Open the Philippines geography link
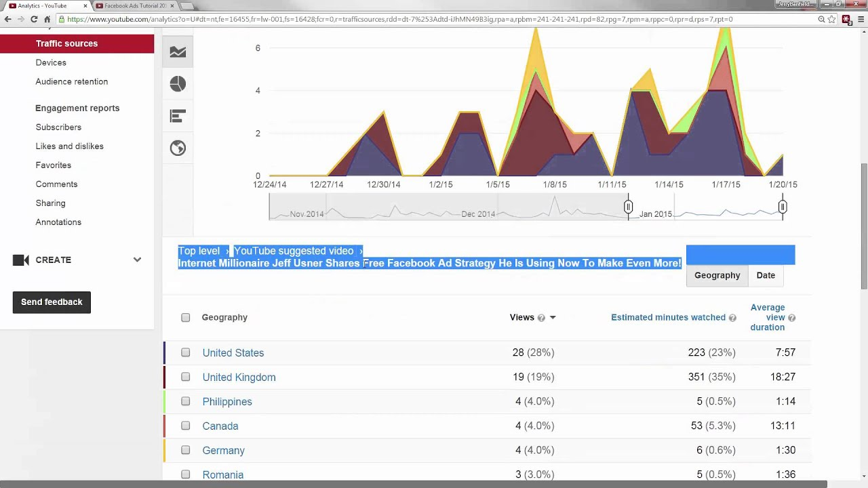 [x=227, y=402]
